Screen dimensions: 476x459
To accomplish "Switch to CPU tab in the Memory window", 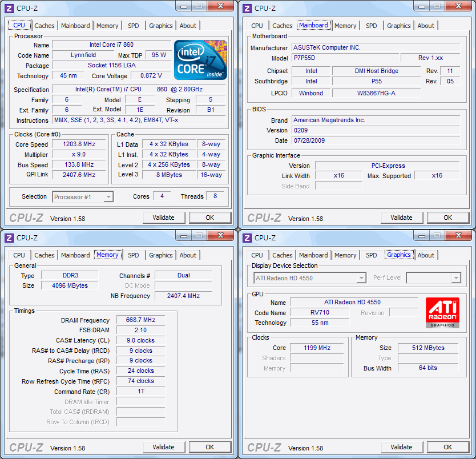I will pyautogui.click(x=19, y=255).
